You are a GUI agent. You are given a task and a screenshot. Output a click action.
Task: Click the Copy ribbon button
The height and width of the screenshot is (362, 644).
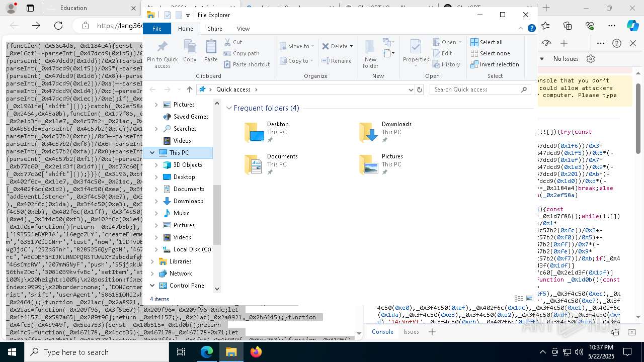190,51
